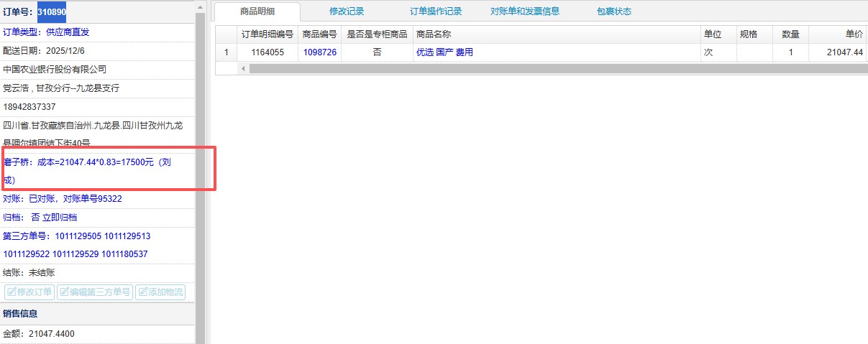
Task: Open the 优选 国产 费用 product name link
Action: coord(444,52)
